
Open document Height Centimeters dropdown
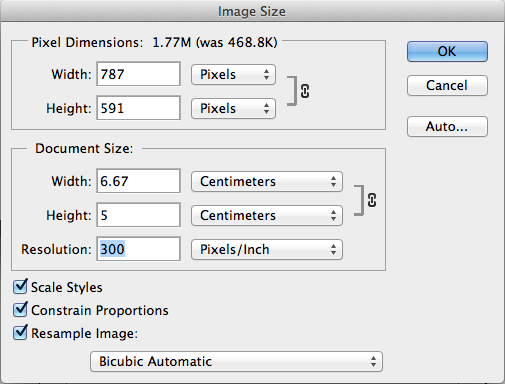pyautogui.click(x=267, y=216)
